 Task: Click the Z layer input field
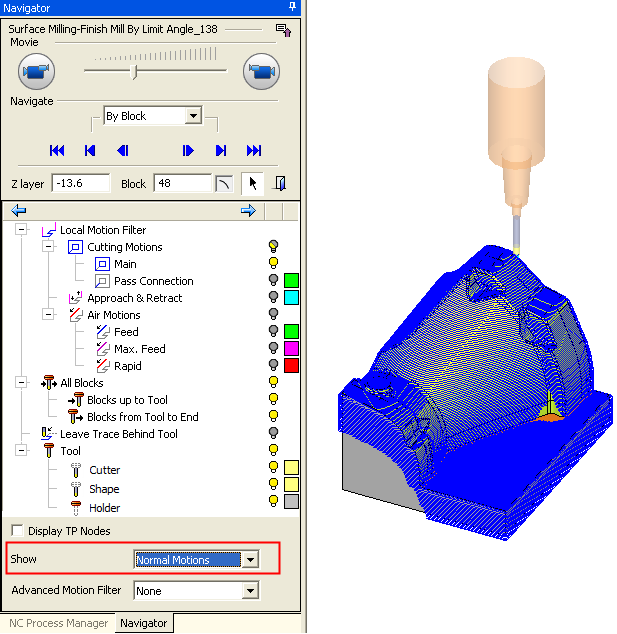[x=81, y=184]
